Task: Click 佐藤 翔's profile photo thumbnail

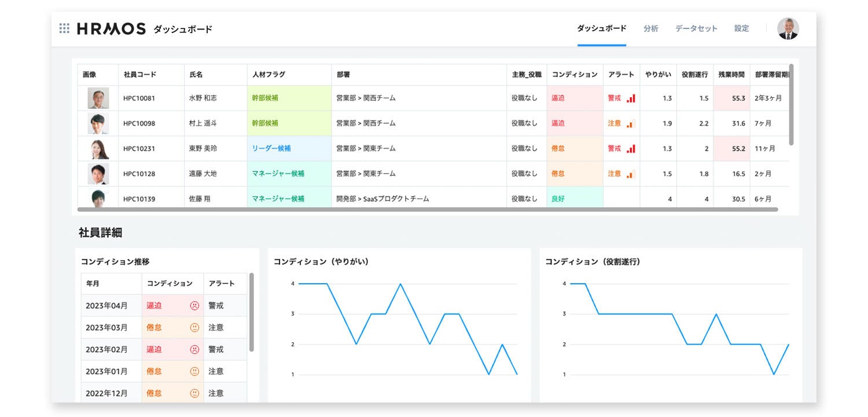Action: (x=97, y=198)
